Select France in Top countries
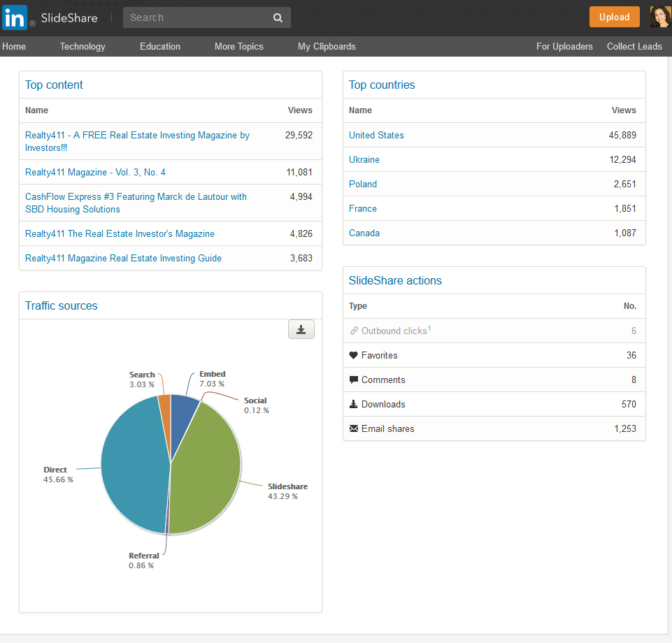The width and height of the screenshot is (672, 643). pos(362,208)
